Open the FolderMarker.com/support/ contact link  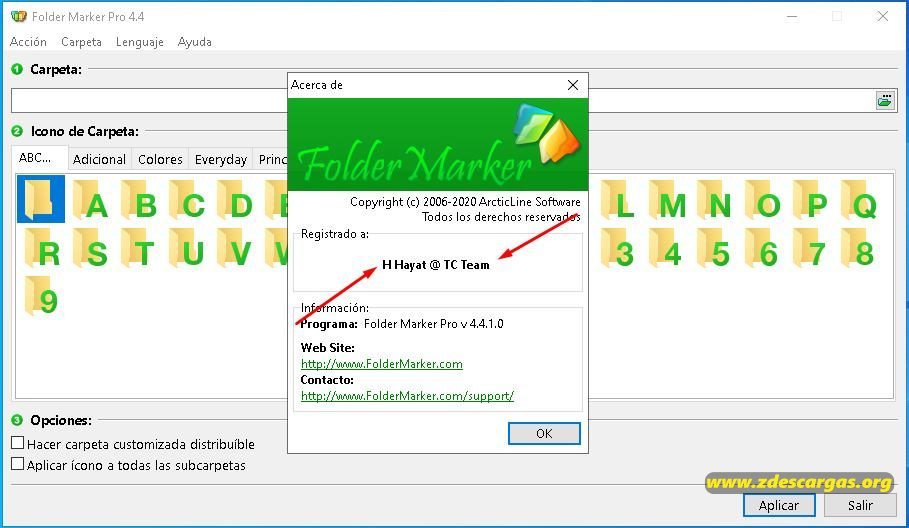click(408, 396)
